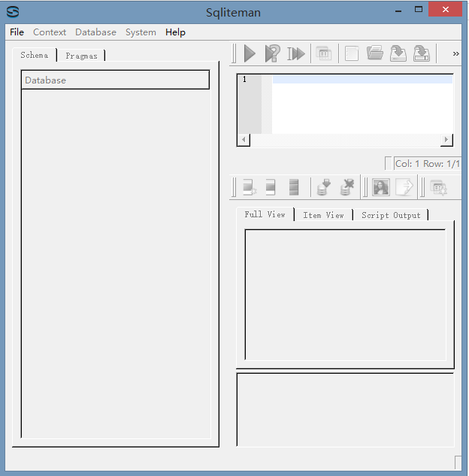Image resolution: width=469 pixels, height=476 pixels.
Task: Click the Open SQL file folder icon
Action: pos(374,53)
